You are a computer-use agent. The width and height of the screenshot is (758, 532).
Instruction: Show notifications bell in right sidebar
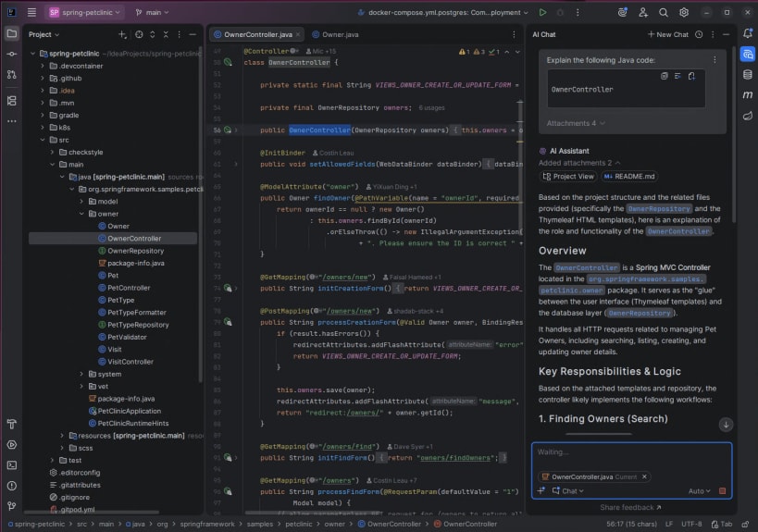[x=747, y=34]
